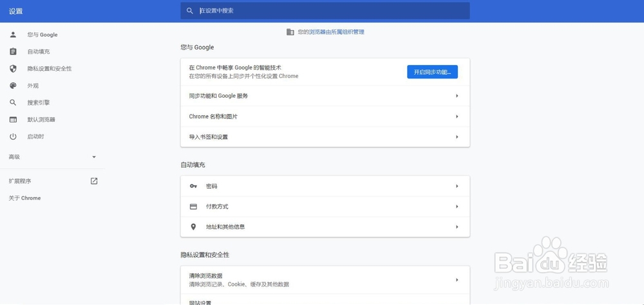Expand the 地址和其他信息 row arrow
This screenshot has height=305, width=644.
pos(457,226)
